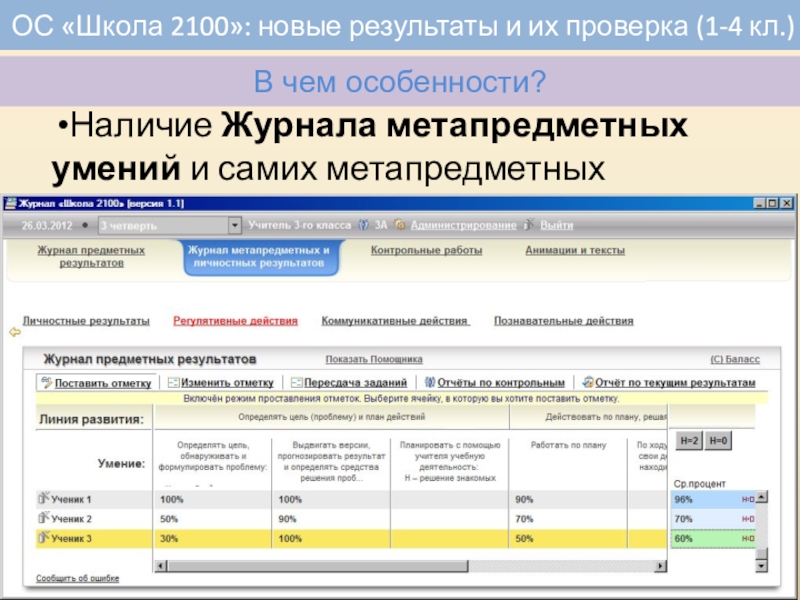Click the Ученик 2 row icon
The width and height of the screenshot is (800, 600).
click(44, 518)
